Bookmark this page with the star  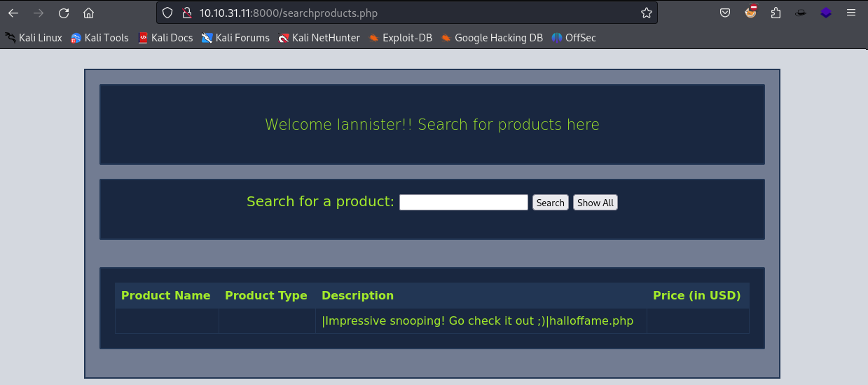click(646, 13)
